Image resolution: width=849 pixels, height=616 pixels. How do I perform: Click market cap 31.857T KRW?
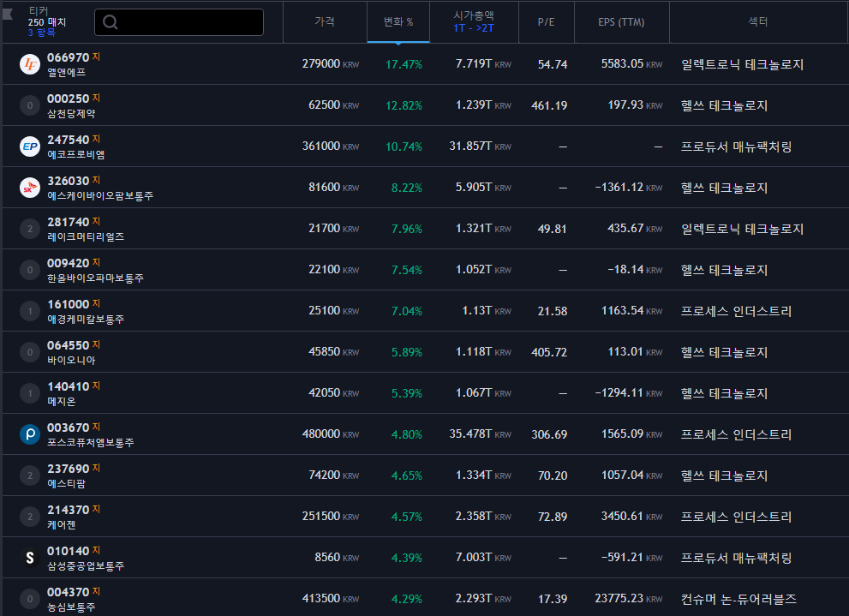pos(480,147)
